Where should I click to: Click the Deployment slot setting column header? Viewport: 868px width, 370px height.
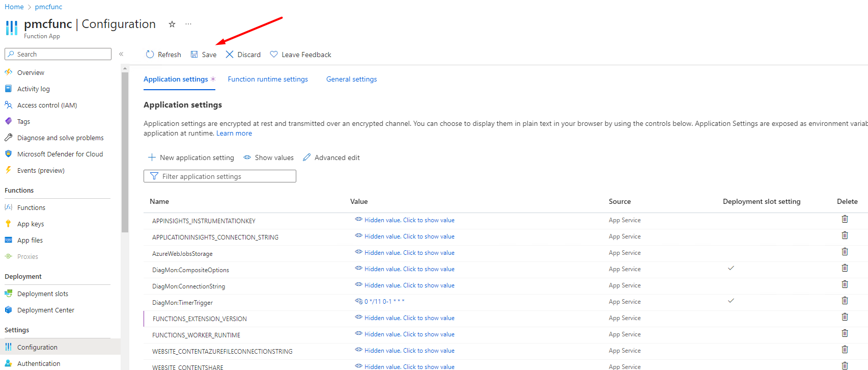762,201
